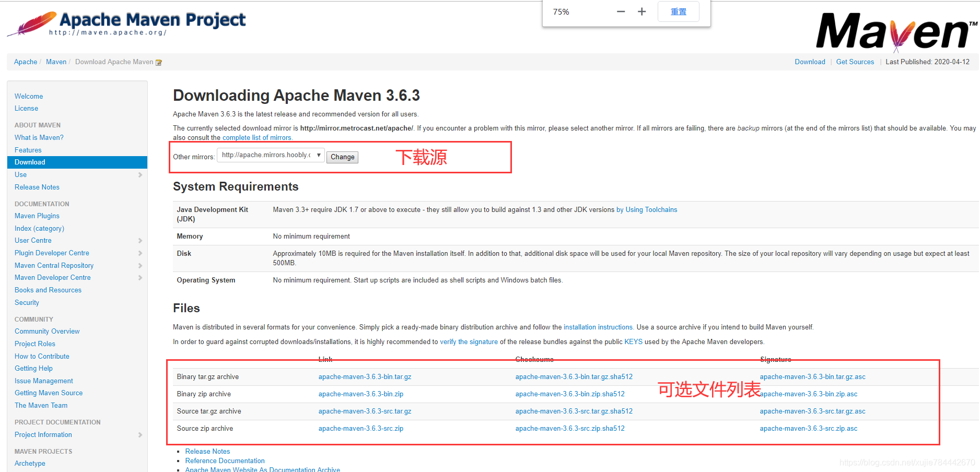Download apache-maven-3.6.3-src.zip
The image size is (980, 472).
[361, 429]
